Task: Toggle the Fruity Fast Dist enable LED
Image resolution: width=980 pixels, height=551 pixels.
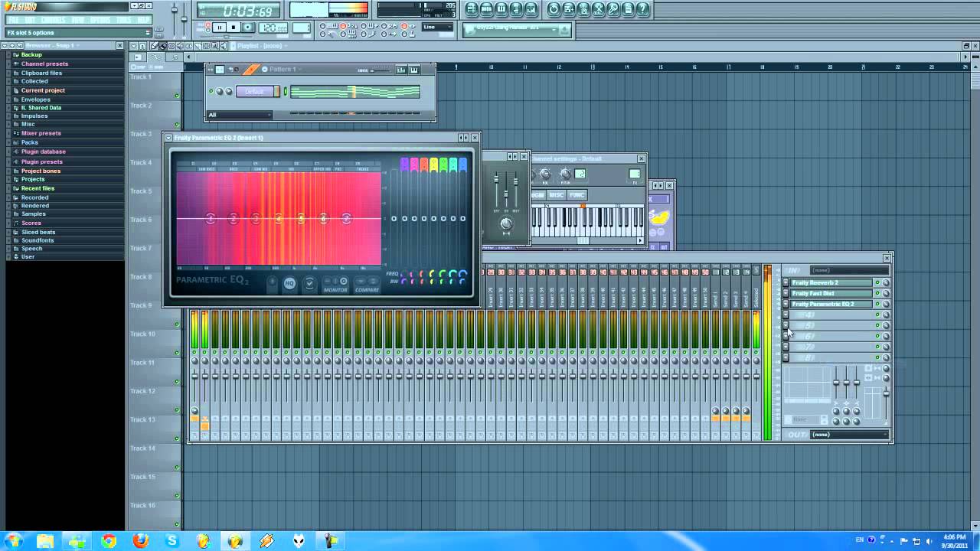Action: [877, 294]
